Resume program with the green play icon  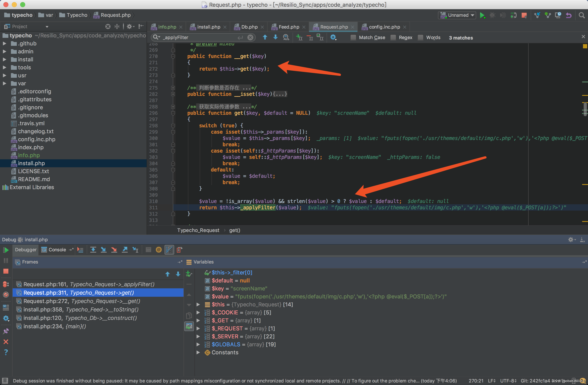(6, 250)
